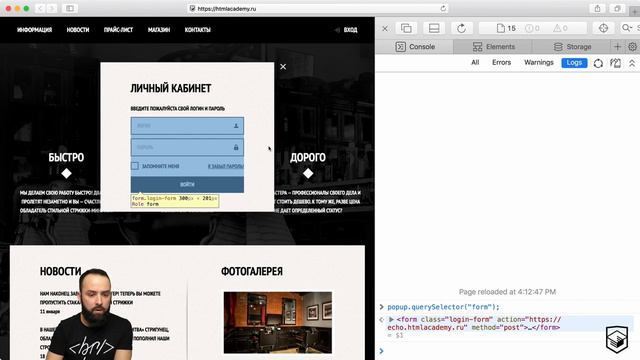
Task: Reload the page from the address bar
Action: pyautogui.click(x=443, y=8)
